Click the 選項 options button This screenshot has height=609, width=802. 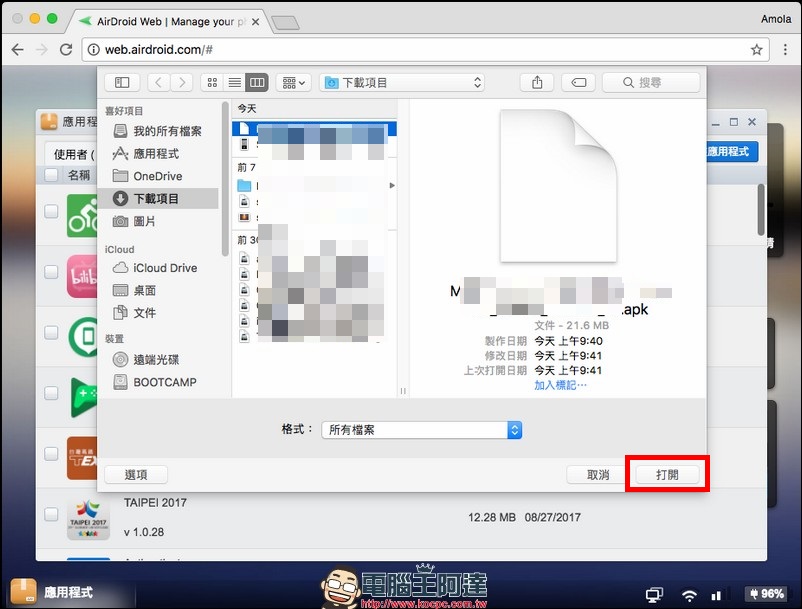click(x=136, y=475)
